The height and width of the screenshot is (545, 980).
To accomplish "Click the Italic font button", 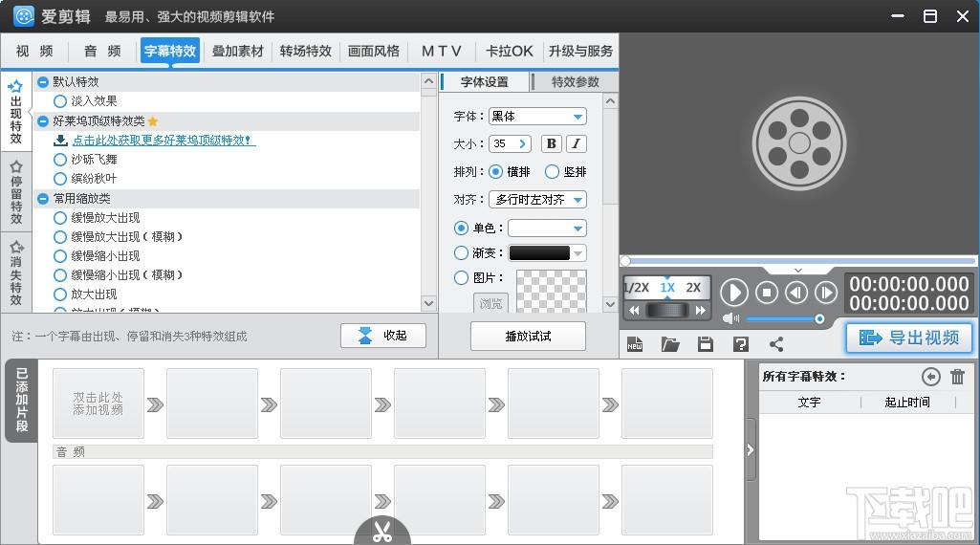I will click(x=577, y=143).
